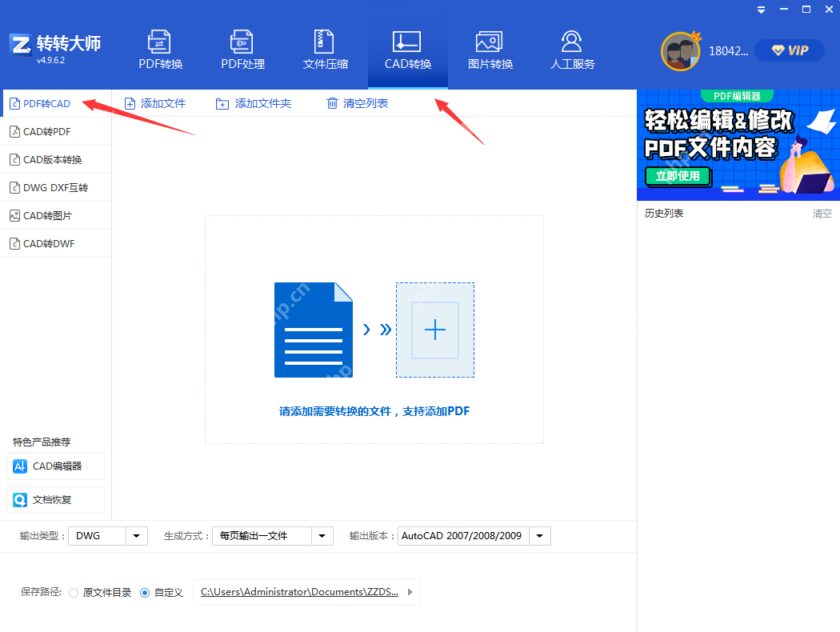
Task: Click 清空 to clear history list
Action: tap(822, 214)
